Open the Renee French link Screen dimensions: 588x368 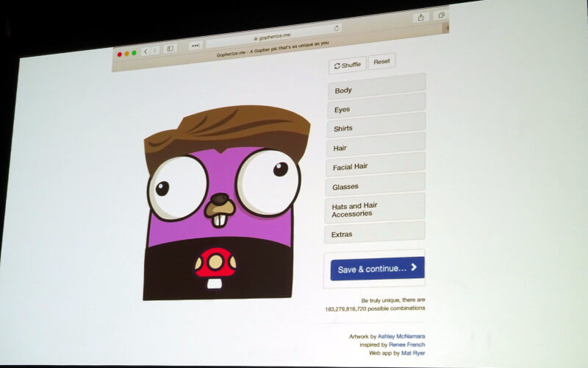point(407,344)
